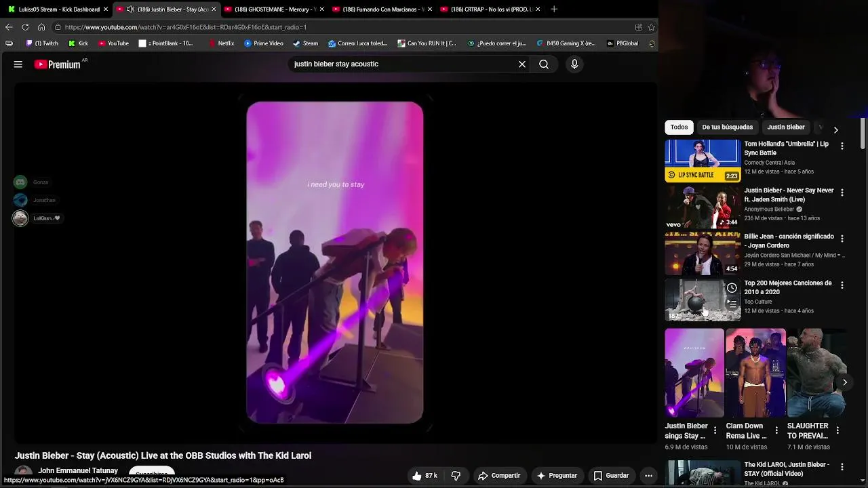868x488 pixels.
Task: Run search with the magnifier icon
Action: 544,64
